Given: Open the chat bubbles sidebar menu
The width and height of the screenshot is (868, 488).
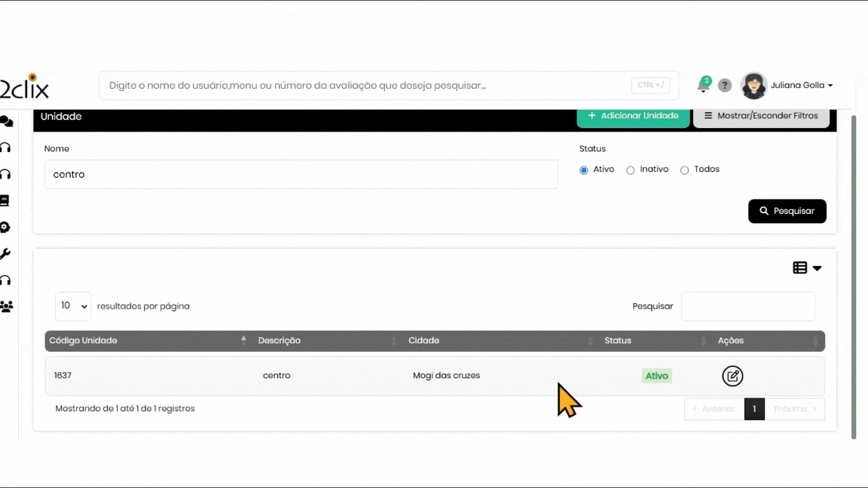Looking at the screenshot, I should 7,121.
